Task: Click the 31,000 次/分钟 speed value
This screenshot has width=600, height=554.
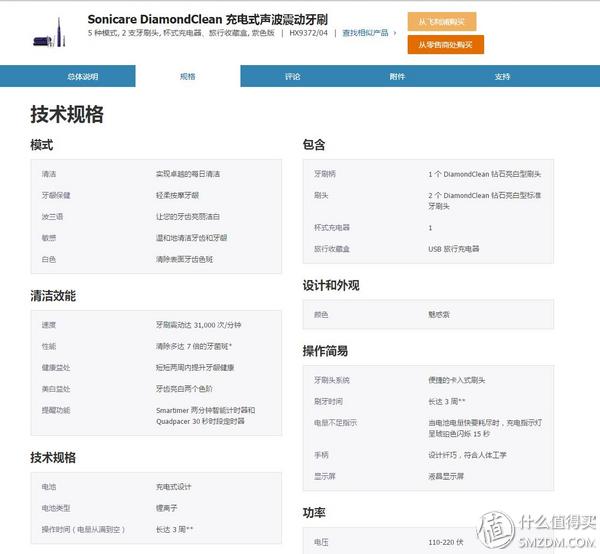Action: click(x=199, y=325)
